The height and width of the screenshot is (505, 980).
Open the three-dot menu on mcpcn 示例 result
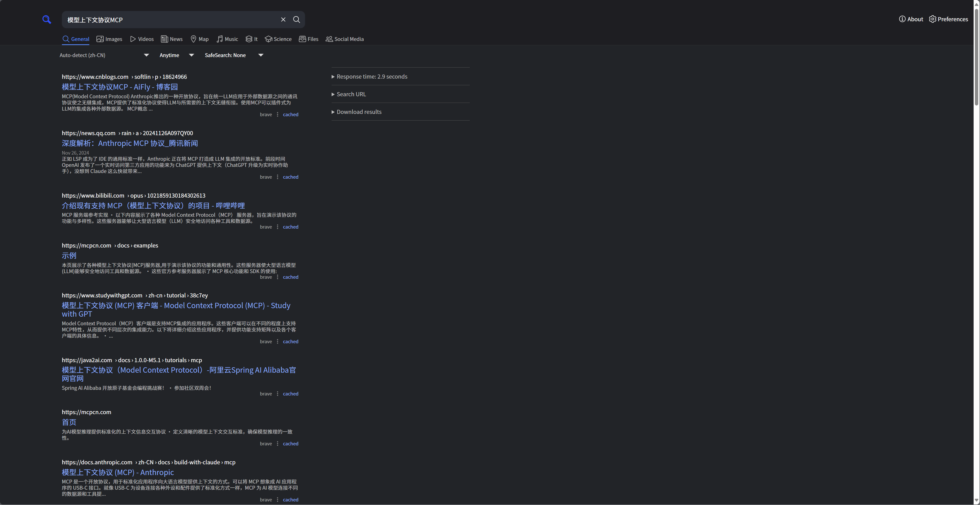(277, 277)
